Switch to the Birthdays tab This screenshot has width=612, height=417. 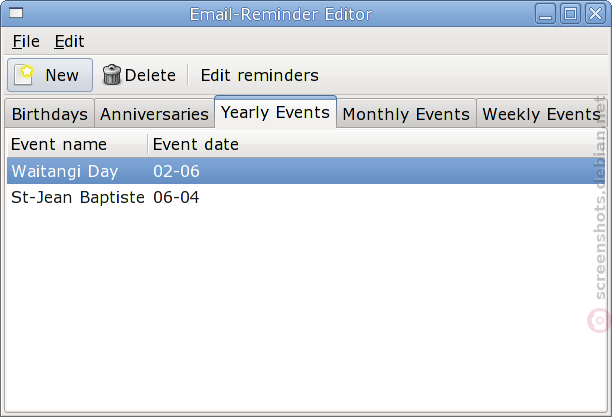click(x=50, y=114)
